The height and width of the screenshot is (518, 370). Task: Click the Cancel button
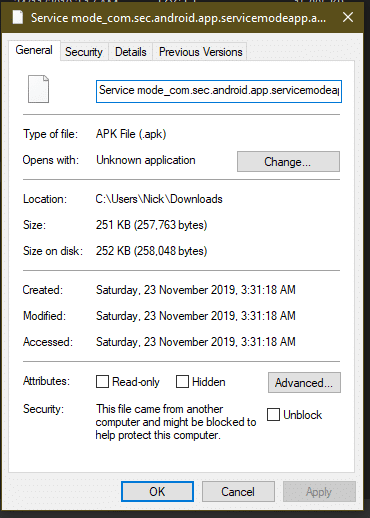pyautogui.click(x=238, y=491)
